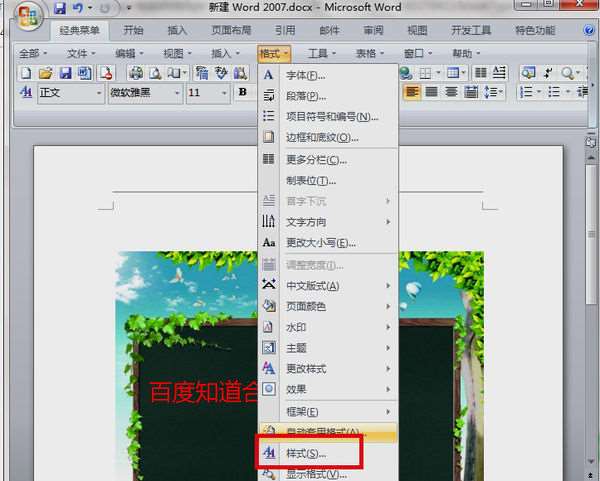Viewport: 600px width, 481px height.
Task: Click the save disk icon in classic toolbar
Action: coord(66,73)
